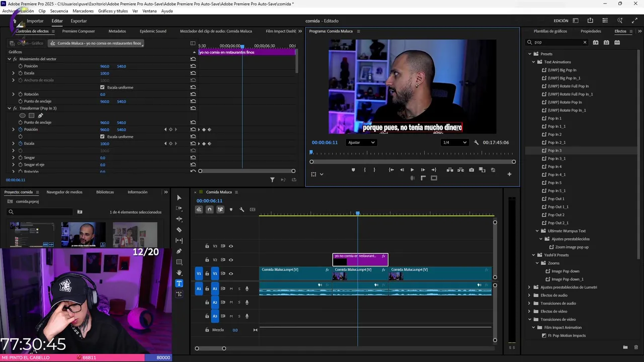Select the Hand tool
Screen dimensions: 644x362
[x=179, y=273]
